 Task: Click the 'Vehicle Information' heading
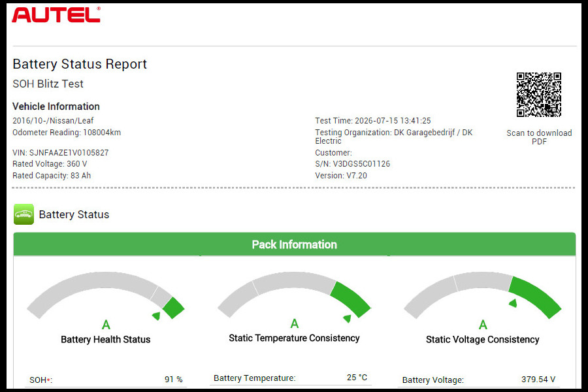pos(56,106)
